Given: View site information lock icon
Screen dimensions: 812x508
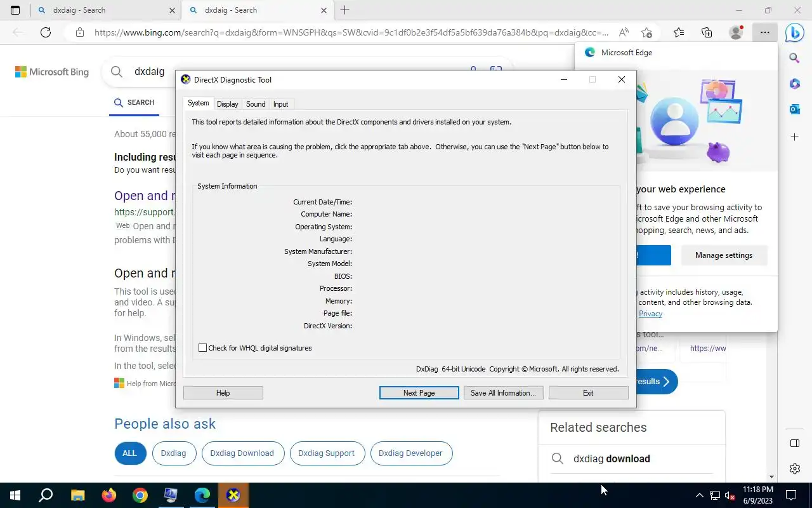Looking at the screenshot, I should [x=79, y=32].
